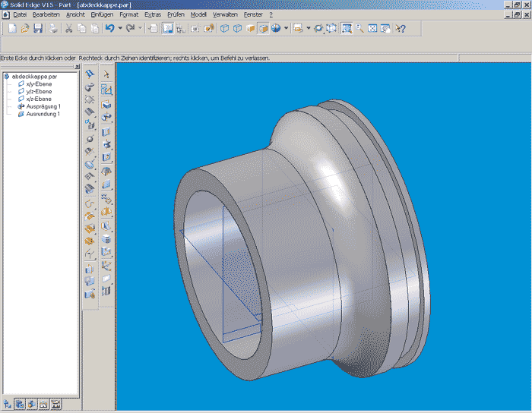Click the sphere icon in left tool column

tap(90, 139)
